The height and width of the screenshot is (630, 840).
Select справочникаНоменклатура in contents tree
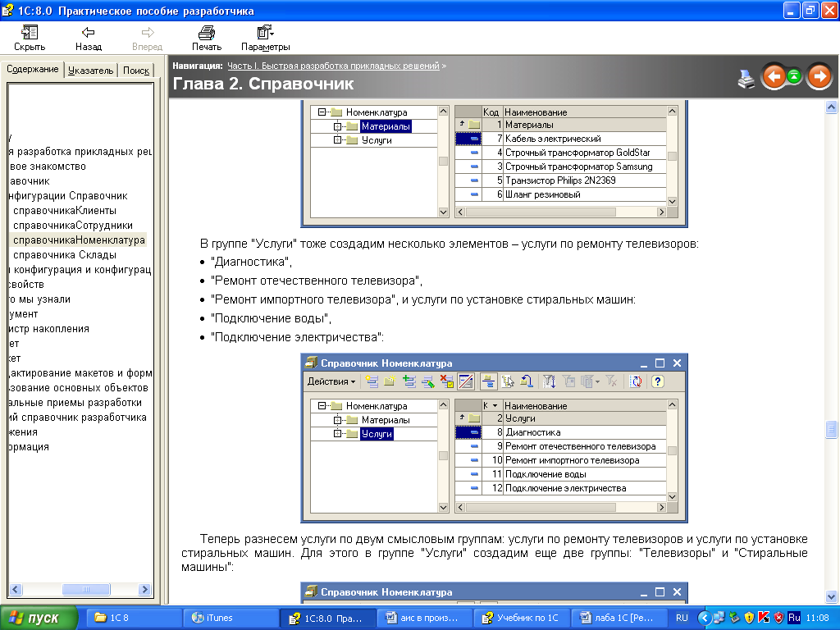(79, 240)
